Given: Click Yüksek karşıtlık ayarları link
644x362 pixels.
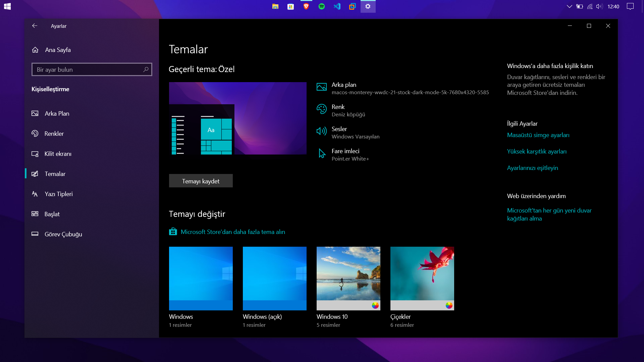Looking at the screenshot, I should tap(537, 152).
